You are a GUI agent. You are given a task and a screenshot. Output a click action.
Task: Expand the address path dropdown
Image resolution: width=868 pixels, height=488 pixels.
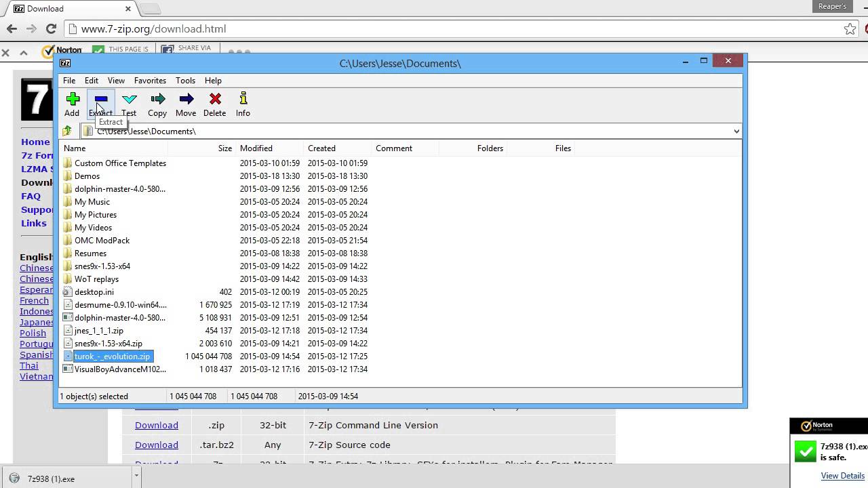pyautogui.click(x=736, y=131)
